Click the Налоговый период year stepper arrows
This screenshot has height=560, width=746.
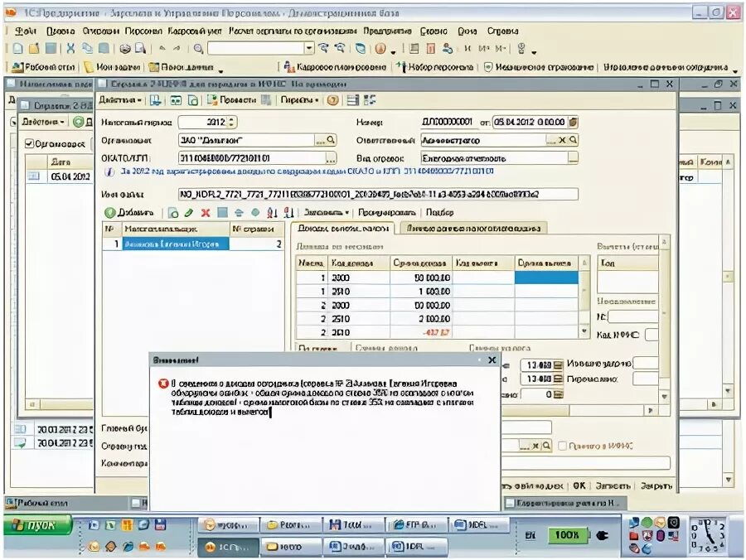(232, 122)
